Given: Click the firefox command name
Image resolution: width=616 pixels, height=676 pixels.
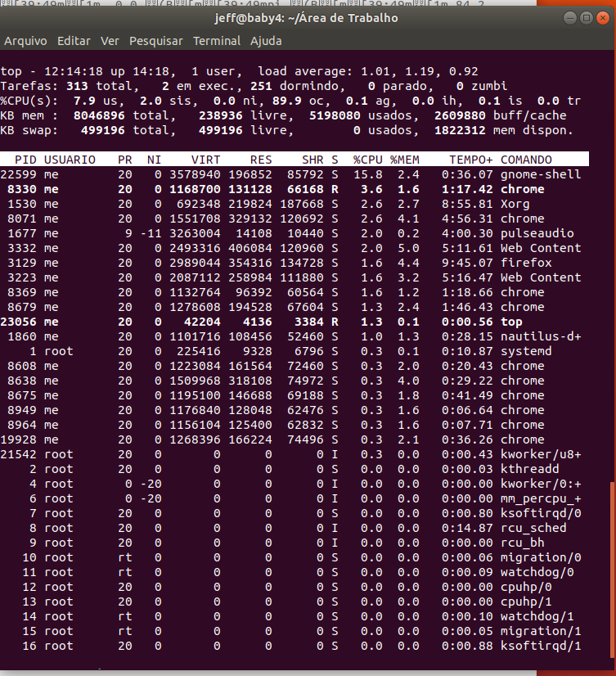Looking at the screenshot, I should click(526, 263).
